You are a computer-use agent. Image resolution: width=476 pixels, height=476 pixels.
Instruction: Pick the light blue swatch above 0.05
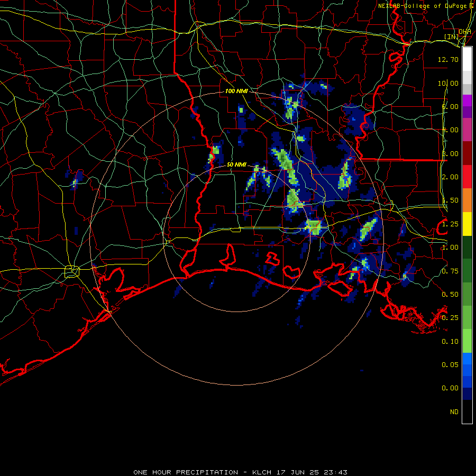coord(467,359)
